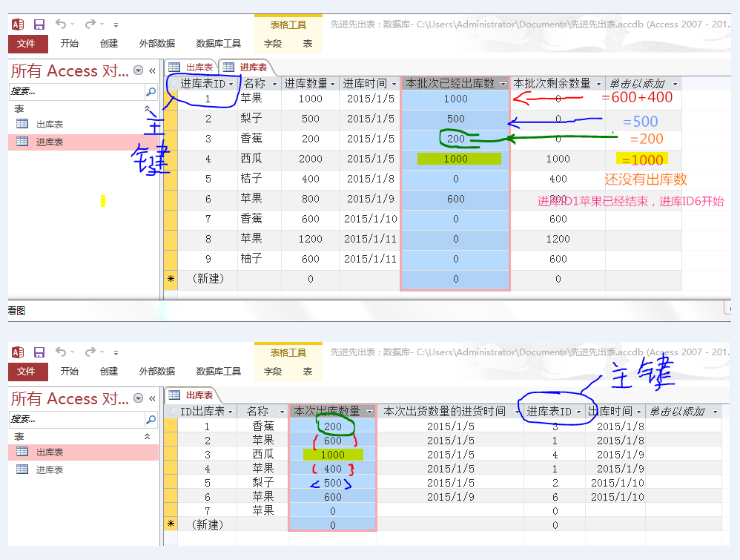Open the Quick Access Toolbar dropdown in the upper window
This screenshot has width=740, height=560.
(x=116, y=25)
